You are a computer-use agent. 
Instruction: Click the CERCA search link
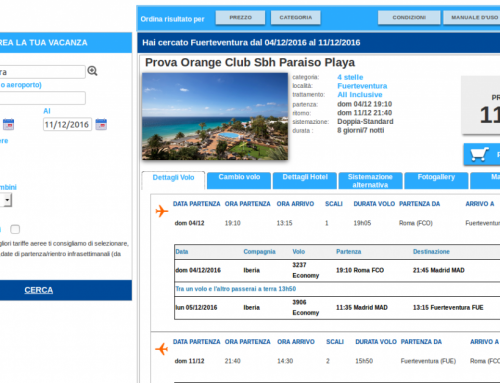click(x=39, y=290)
